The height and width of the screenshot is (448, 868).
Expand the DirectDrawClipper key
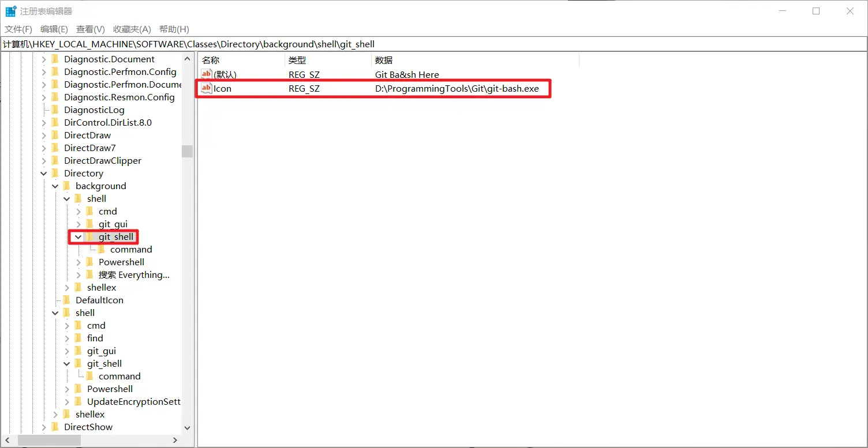(x=44, y=160)
